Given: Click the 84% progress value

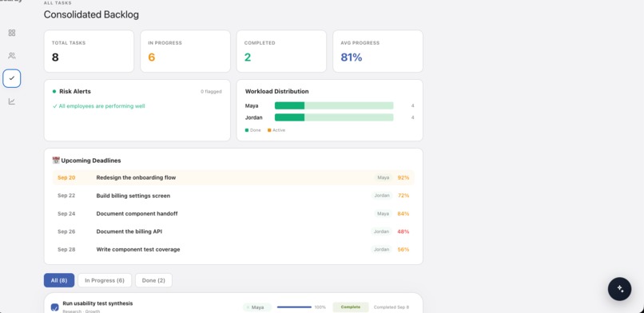Looking at the screenshot, I should tap(403, 214).
